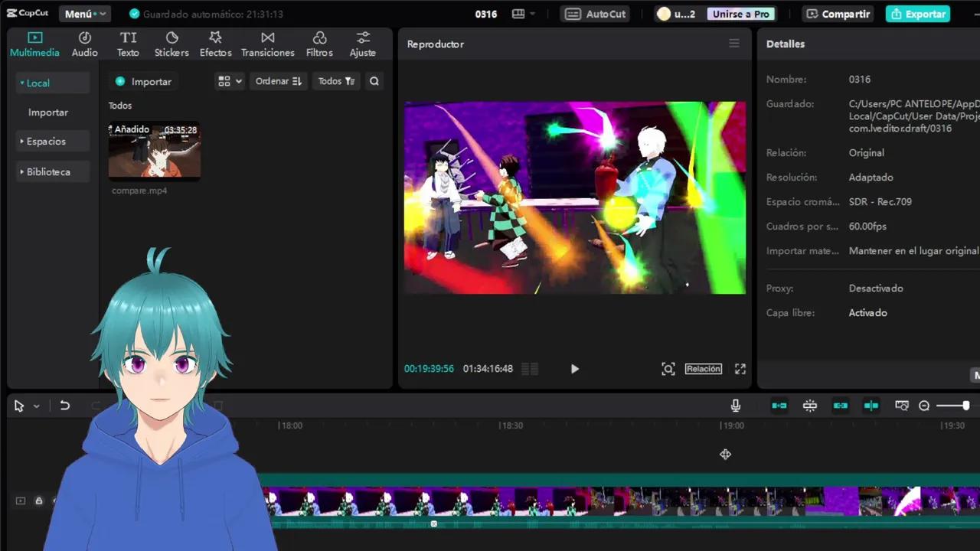Screen dimensions: 980x551
Task: Click the preview video frame
Action: (x=575, y=198)
